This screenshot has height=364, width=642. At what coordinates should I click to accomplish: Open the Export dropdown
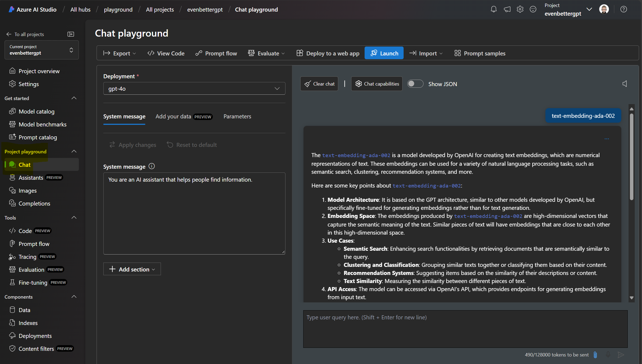tap(119, 53)
